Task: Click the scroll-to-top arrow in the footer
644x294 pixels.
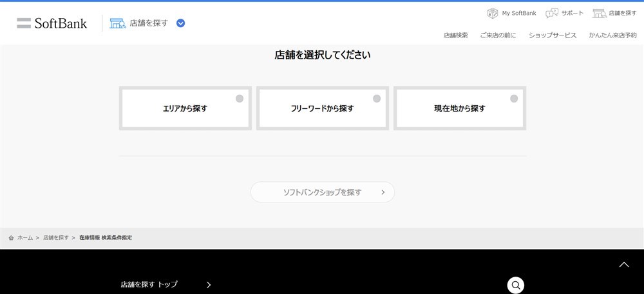Action: 624,265
